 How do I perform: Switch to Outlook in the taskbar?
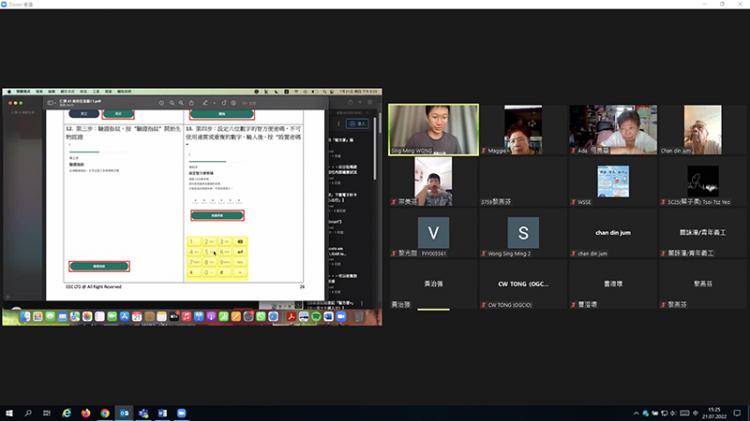(x=125, y=412)
